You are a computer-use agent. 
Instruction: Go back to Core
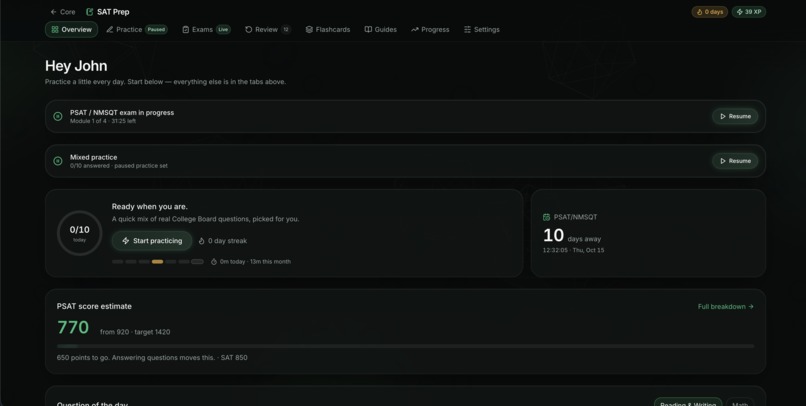pos(63,12)
